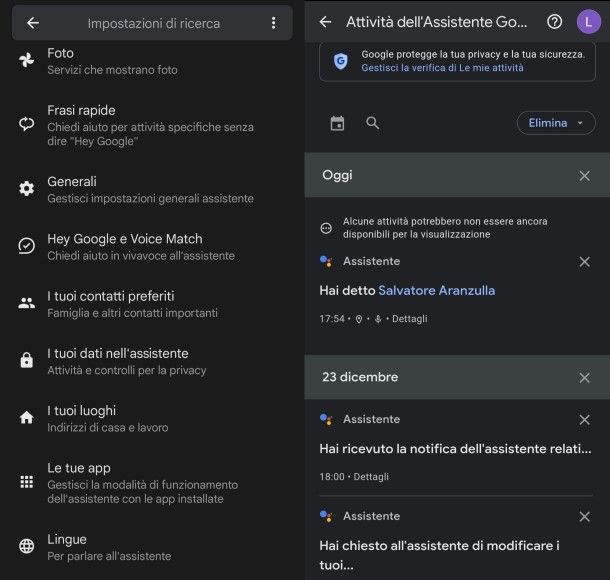
Task: Tap the 23 dicembre section header
Action: (457, 377)
